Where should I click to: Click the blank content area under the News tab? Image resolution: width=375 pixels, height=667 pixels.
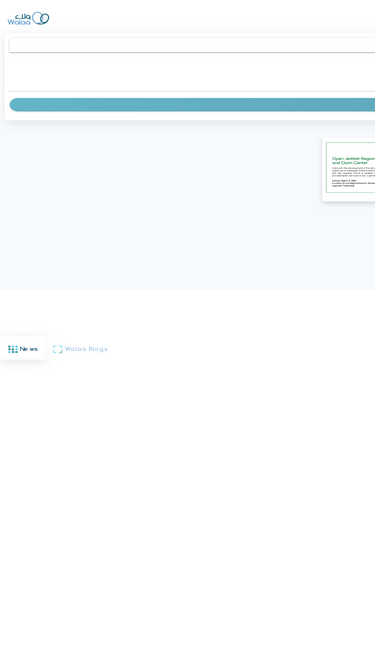coord(188,510)
